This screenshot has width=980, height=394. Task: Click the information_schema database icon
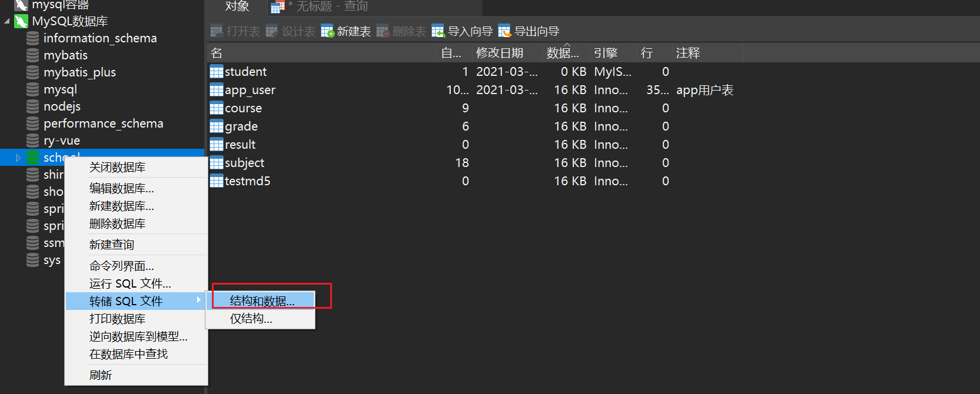click(x=33, y=38)
